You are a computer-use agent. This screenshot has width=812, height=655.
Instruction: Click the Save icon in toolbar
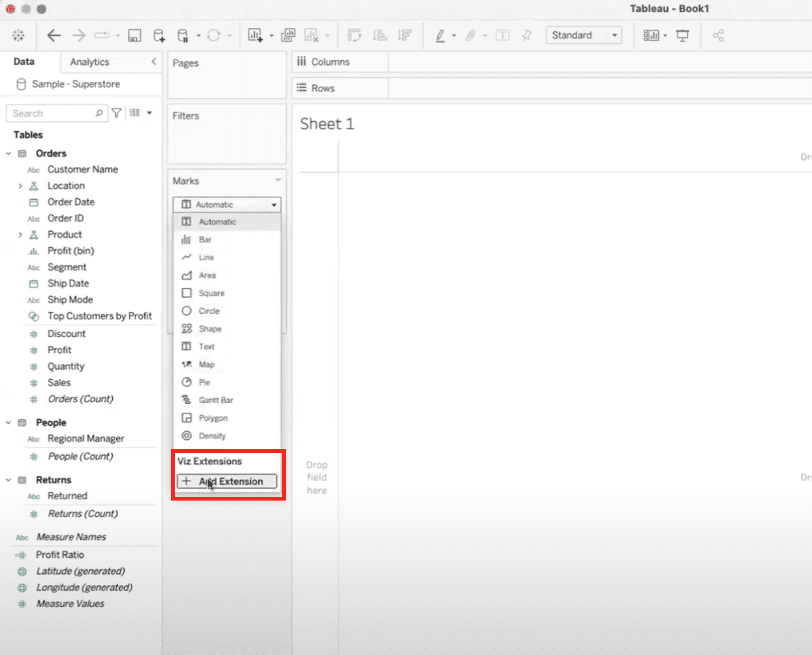[134, 35]
